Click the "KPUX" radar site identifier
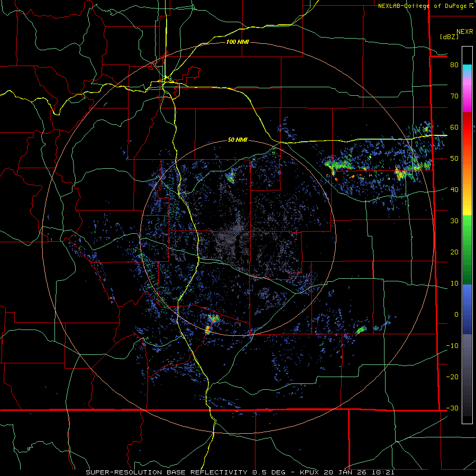The height and width of the screenshot is (476, 476). (x=310, y=472)
